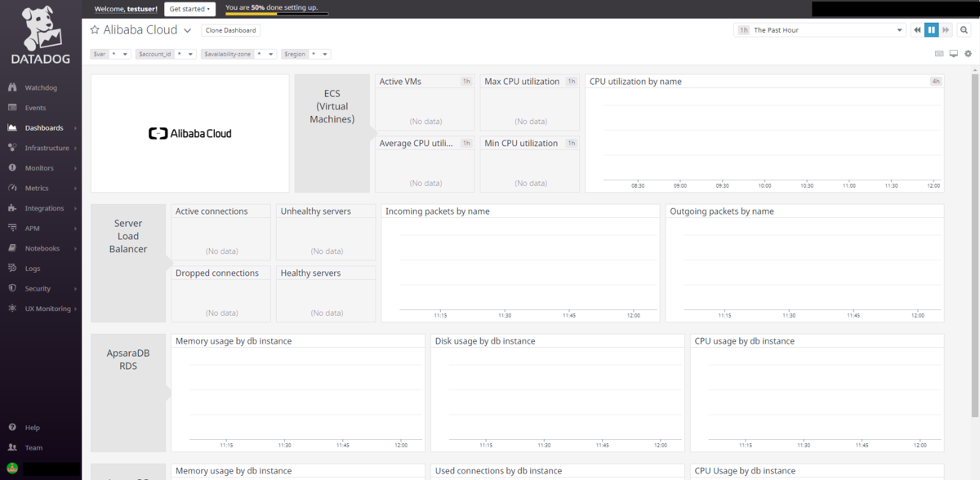Step forward in time with fast-forward button
This screenshot has width=980, height=480.
coord(946,30)
